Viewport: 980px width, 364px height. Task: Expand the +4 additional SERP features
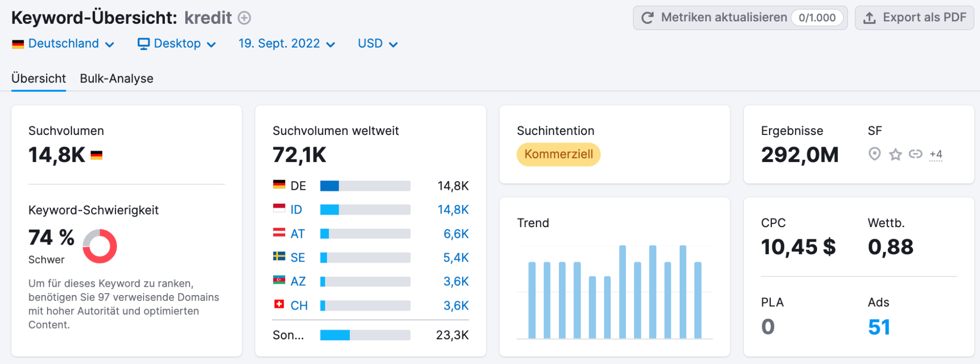[x=936, y=154]
